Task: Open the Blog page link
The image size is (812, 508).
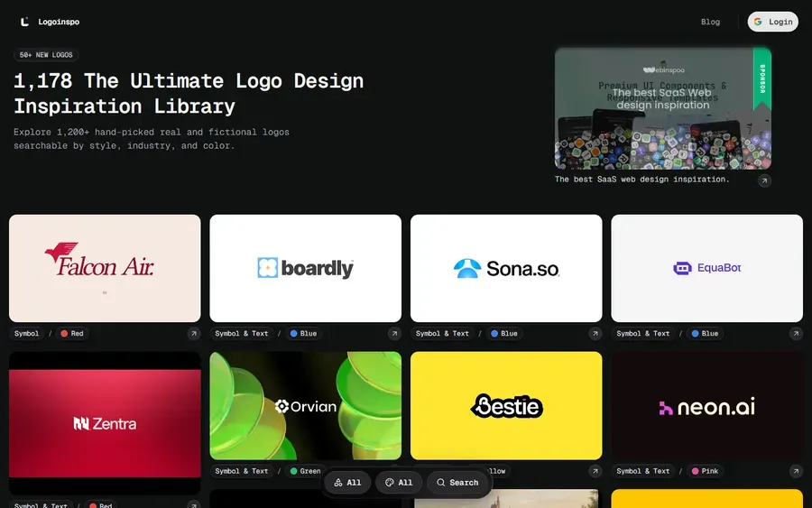Action: tap(710, 22)
